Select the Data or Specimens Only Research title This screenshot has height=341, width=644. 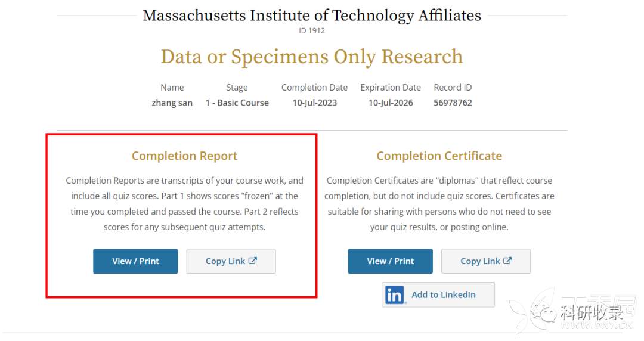click(312, 57)
